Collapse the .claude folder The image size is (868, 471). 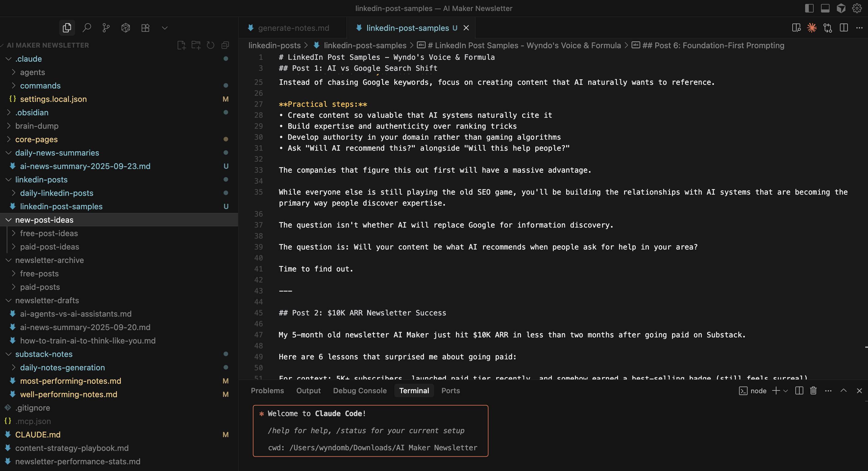[8, 59]
